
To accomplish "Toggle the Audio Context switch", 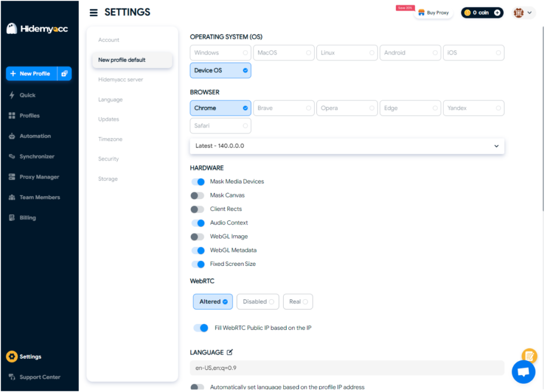I will 198,223.
